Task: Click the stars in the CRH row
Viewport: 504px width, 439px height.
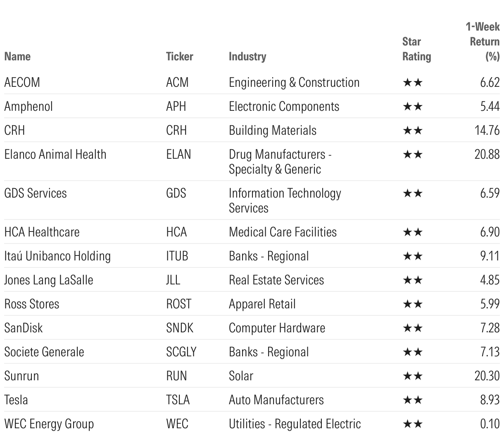Action: pos(412,131)
